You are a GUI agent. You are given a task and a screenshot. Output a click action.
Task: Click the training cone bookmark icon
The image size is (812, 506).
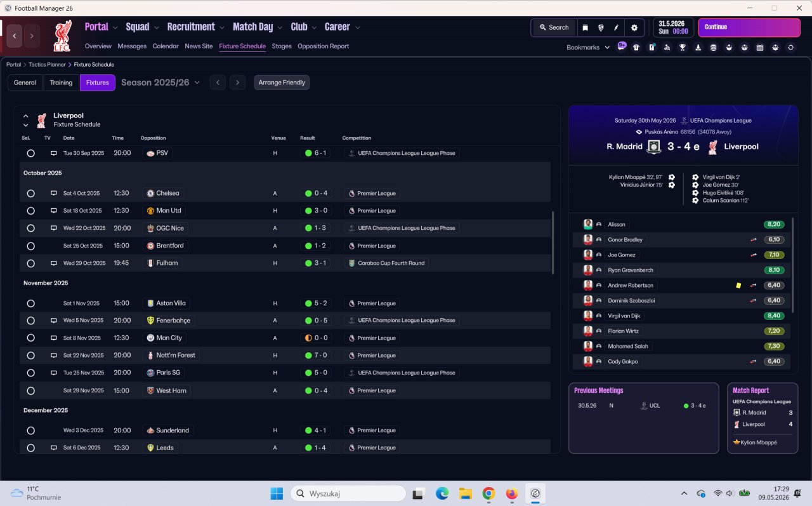click(698, 47)
